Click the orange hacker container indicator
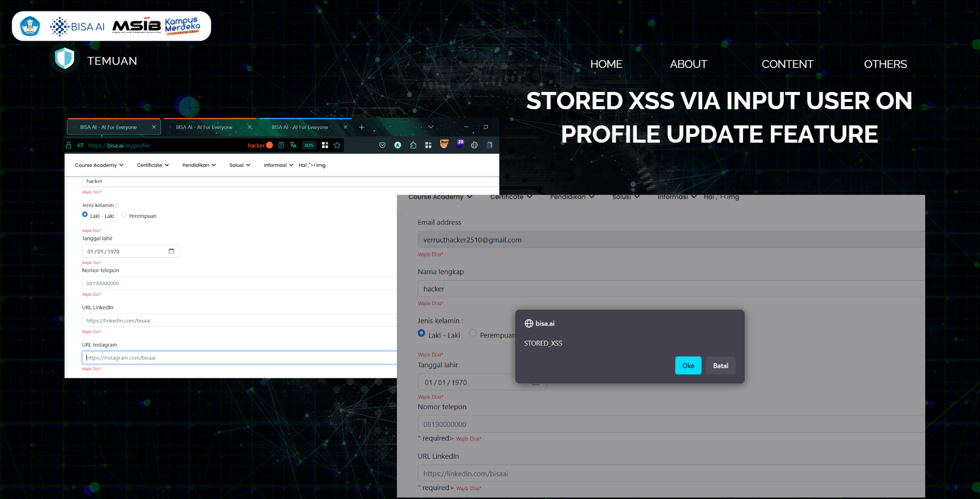The height and width of the screenshot is (499, 980). 260,145
